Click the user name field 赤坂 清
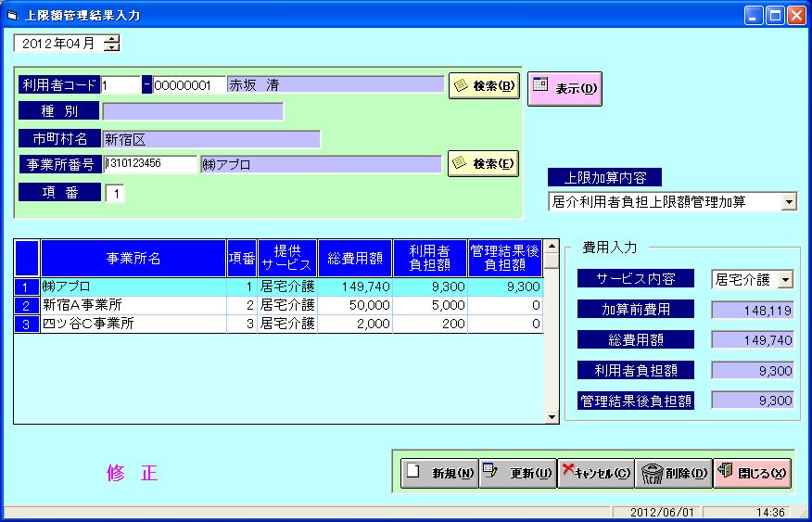812x522 pixels. [x=336, y=85]
